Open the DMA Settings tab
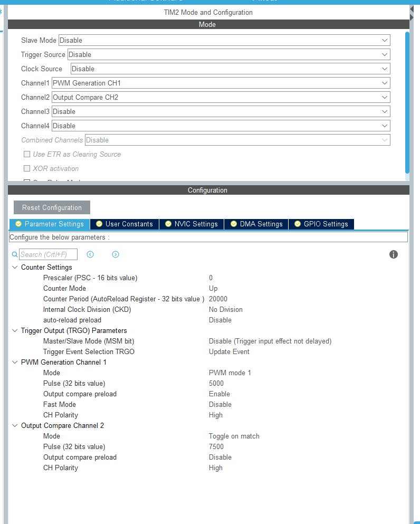 pyautogui.click(x=256, y=224)
